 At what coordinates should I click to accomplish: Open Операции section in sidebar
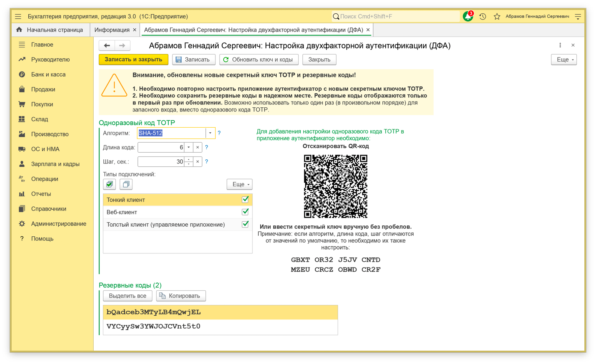point(45,179)
